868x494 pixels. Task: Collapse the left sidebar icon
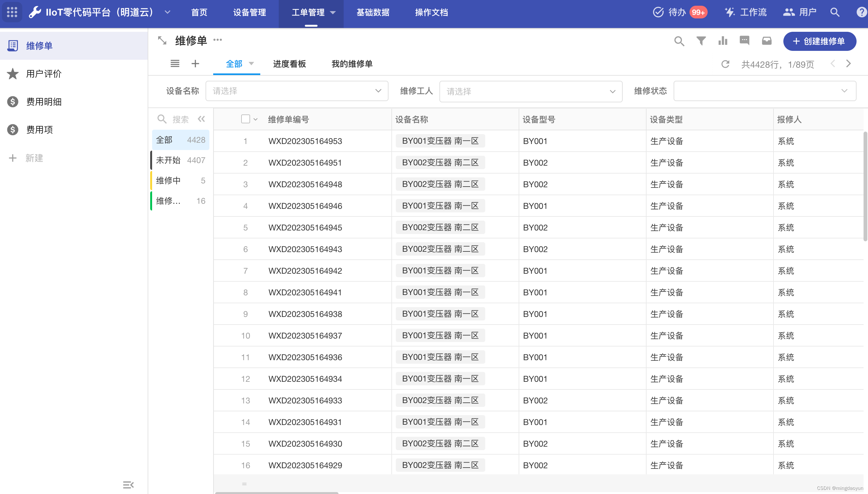pos(128,485)
